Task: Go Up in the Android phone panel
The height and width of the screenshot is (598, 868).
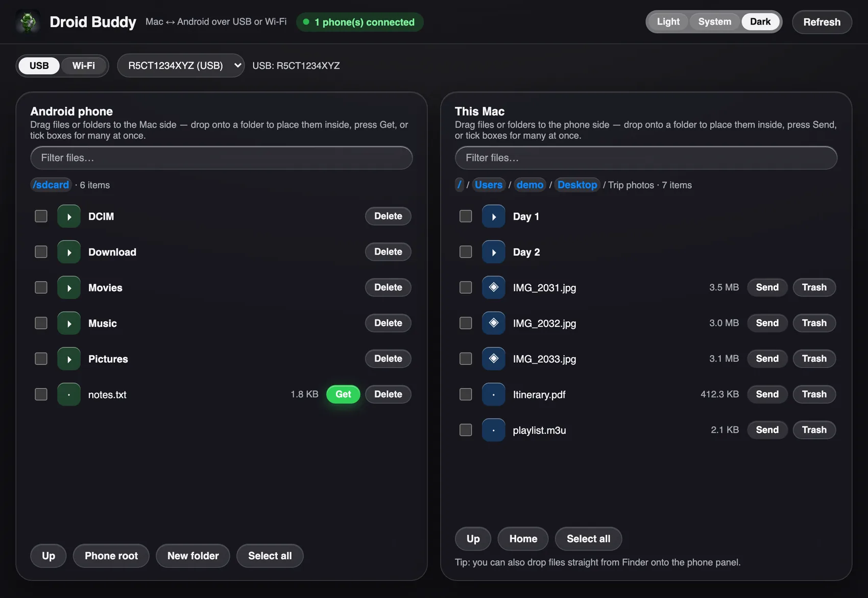Action: (x=49, y=556)
